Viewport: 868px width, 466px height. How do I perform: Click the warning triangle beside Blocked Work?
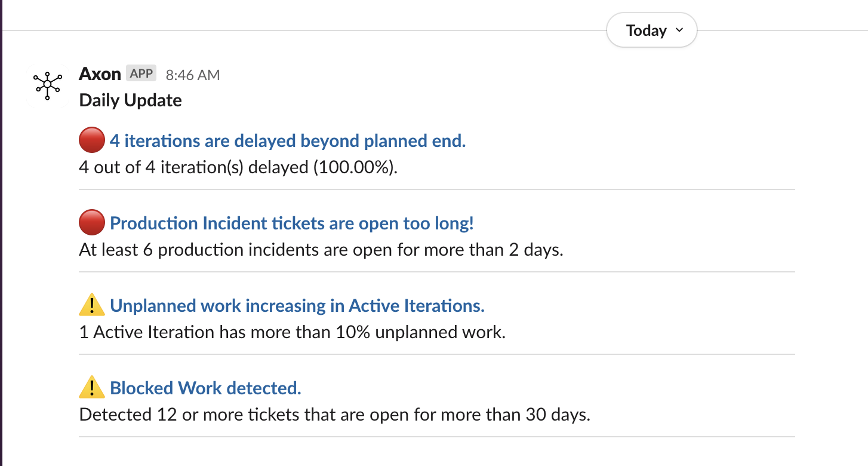point(92,388)
